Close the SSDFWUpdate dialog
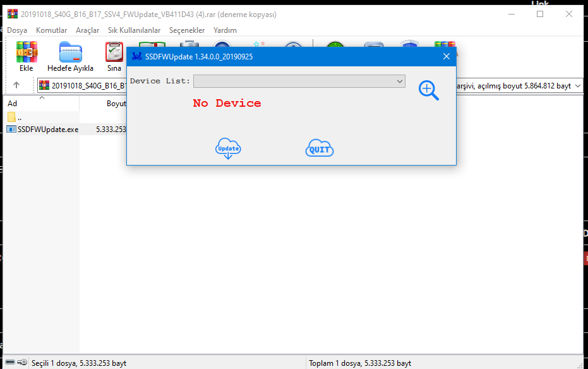Viewport: 588px width, 369px height. click(447, 56)
